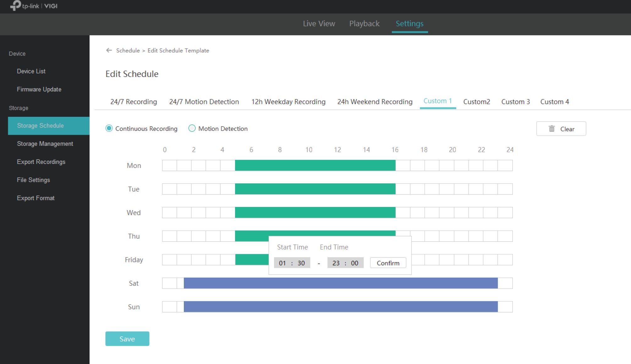Select the Motion Detection radio button

[x=192, y=128]
